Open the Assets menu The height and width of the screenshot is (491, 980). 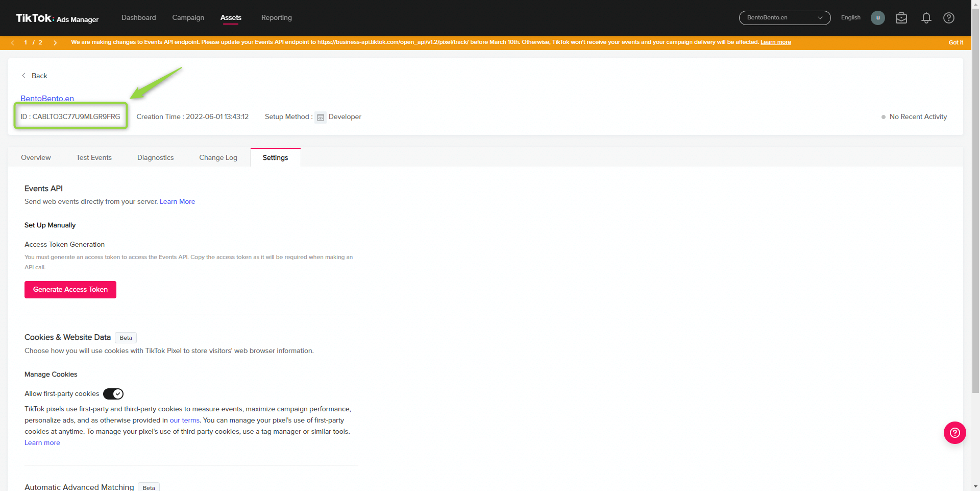coord(231,17)
